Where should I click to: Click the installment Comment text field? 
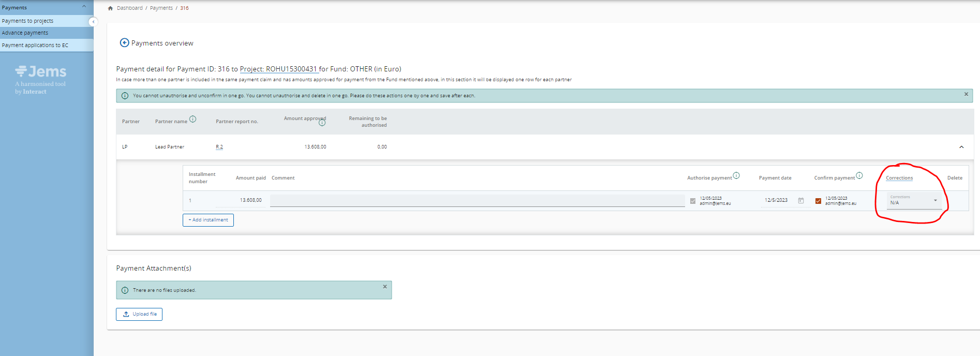477,201
